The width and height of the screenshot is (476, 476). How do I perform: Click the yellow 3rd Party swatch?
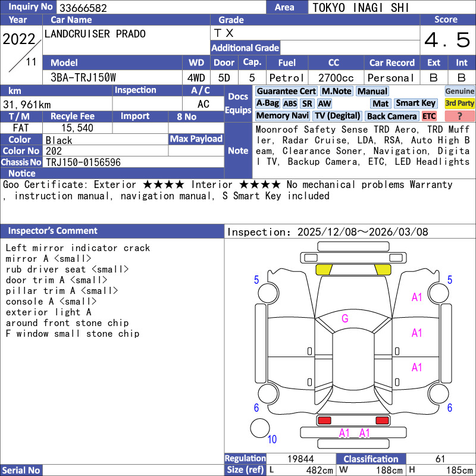tap(459, 104)
